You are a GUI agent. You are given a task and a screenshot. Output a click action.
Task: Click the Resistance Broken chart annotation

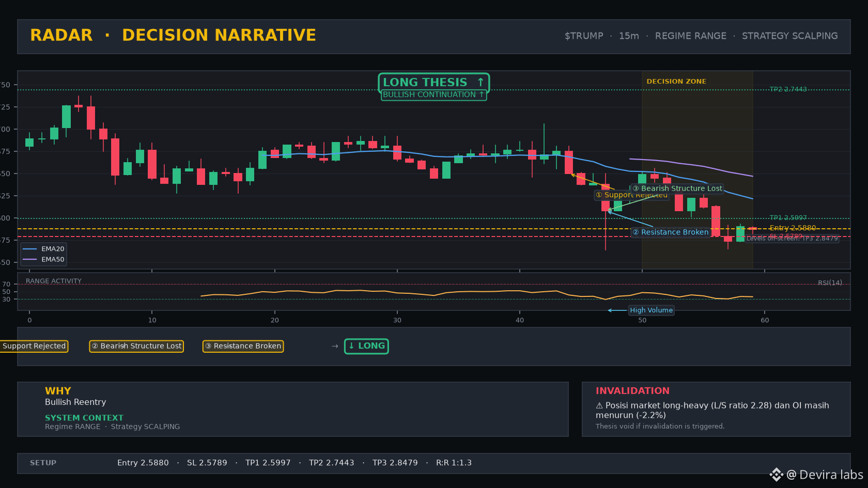(x=670, y=232)
